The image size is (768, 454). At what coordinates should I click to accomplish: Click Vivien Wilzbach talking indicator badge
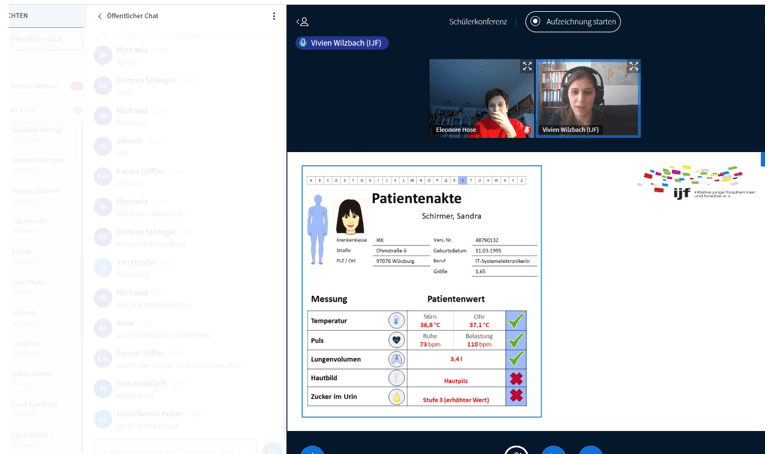click(341, 43)
